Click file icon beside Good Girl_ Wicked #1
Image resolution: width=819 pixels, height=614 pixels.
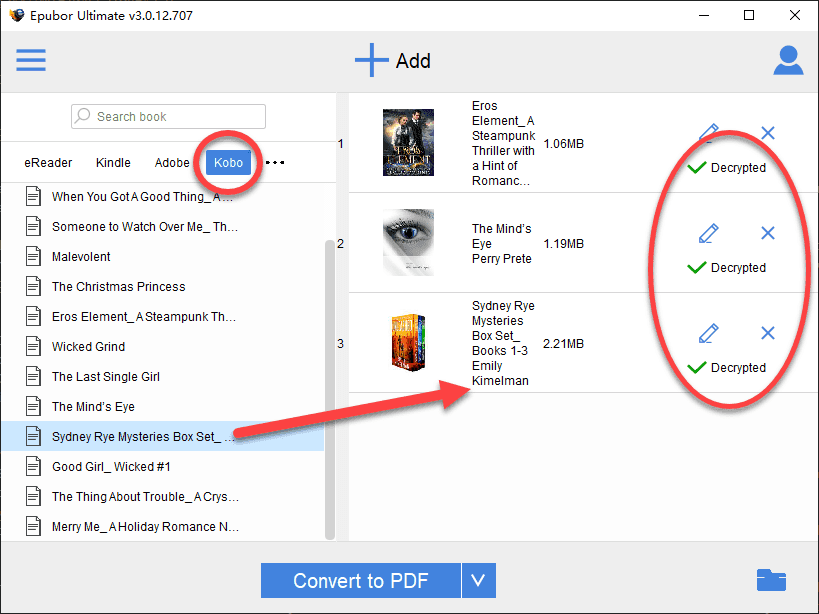pyautogui.click(x=33, y=466)
